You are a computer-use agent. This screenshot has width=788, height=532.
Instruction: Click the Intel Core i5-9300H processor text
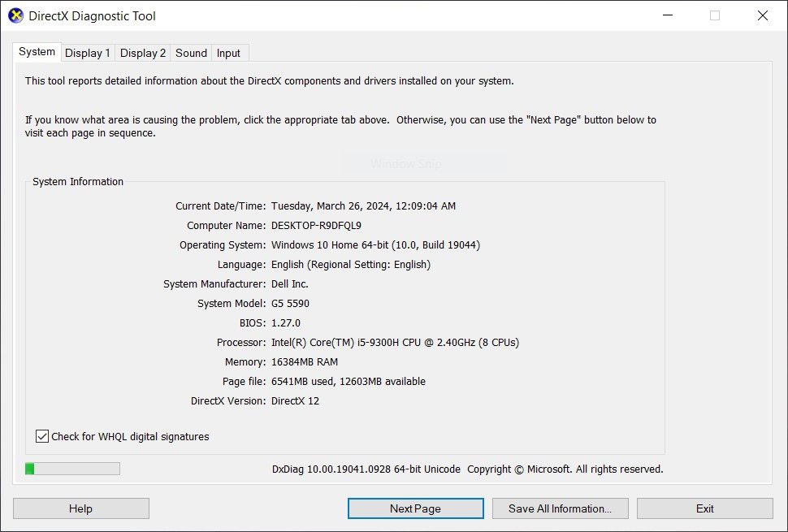pos(395,342)
